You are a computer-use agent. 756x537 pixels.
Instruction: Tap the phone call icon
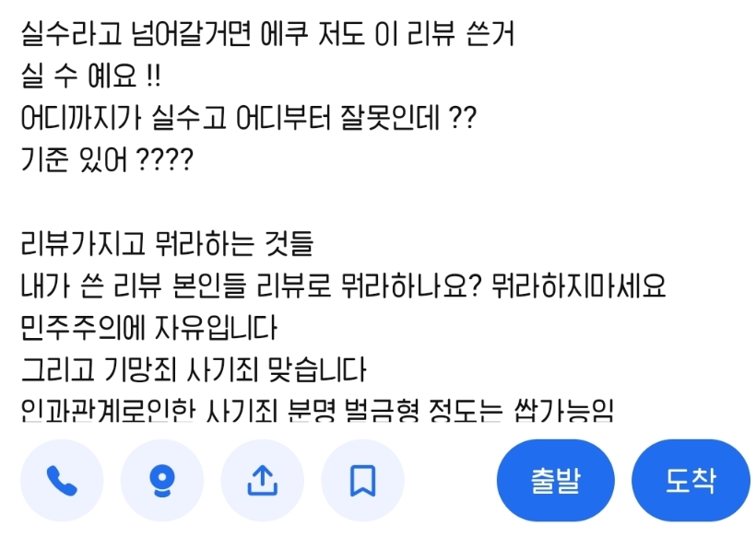point(62,480)
